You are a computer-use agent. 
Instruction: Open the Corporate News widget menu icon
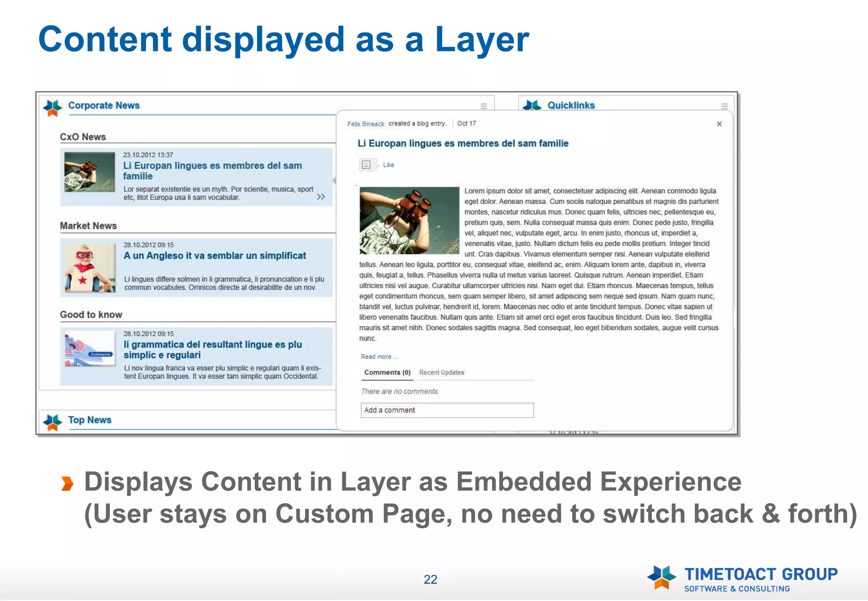[x=483, y=106]
